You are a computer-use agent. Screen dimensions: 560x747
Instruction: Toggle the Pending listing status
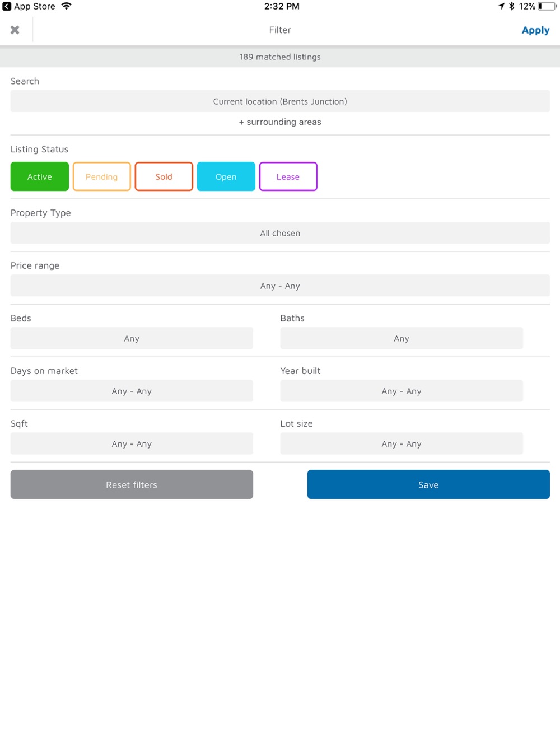pos(102,176)
